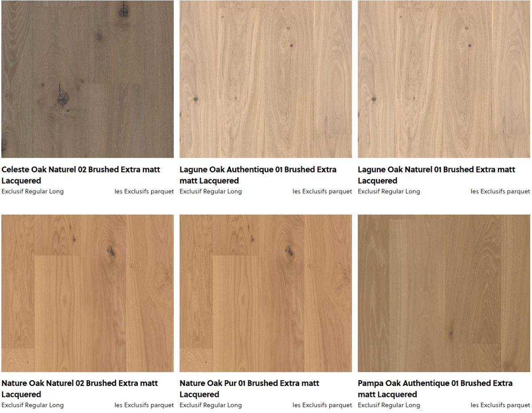This screenshot has height=413, width=532.
Task: Click the Nature Oak Naturel 02 Brushed title
Action: click(80, 389)
